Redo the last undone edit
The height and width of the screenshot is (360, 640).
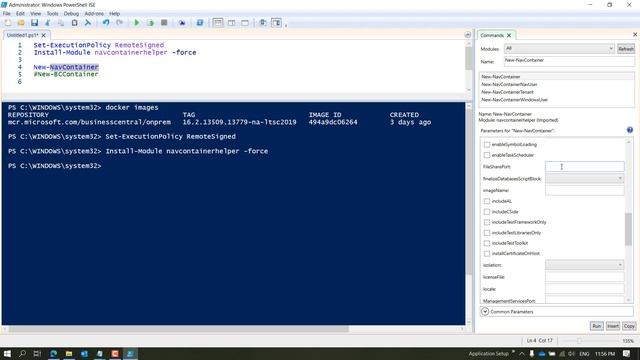119,23
